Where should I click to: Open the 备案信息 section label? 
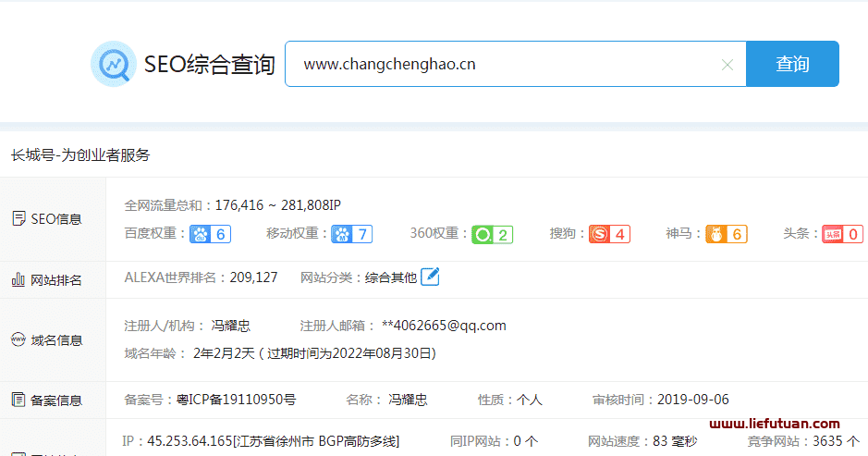pos(55,401)
